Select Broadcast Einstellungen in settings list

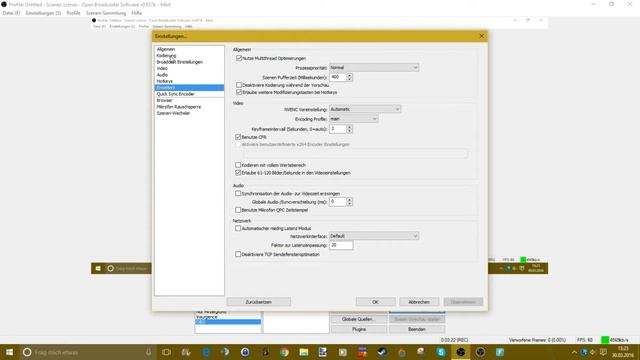(x=180, y=62)
